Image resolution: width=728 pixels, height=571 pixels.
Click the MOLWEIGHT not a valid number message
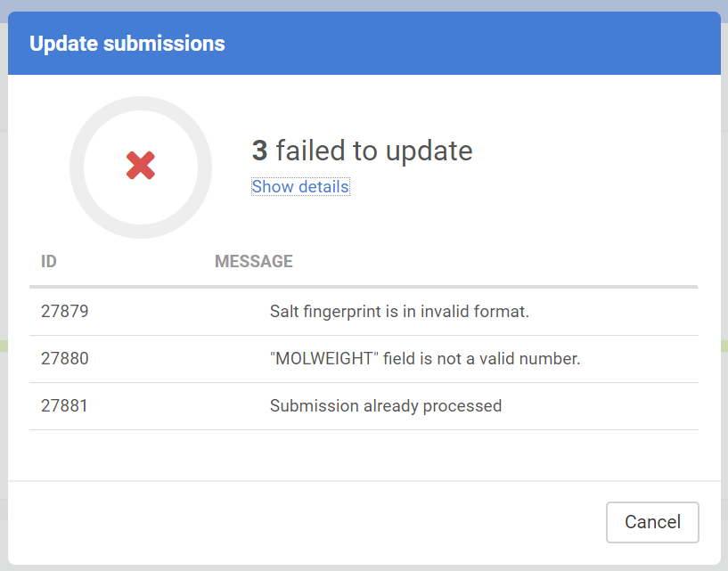pos(425,359)
